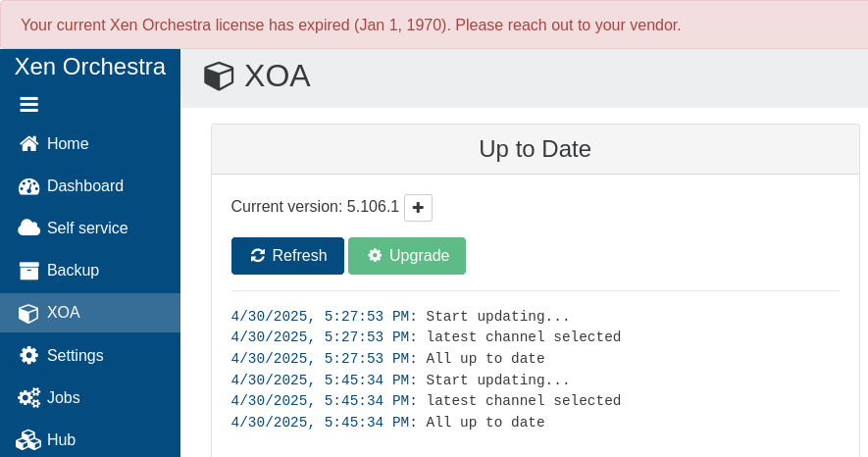
Task: Open the Dashboard menu item
Action: point(90,186)
